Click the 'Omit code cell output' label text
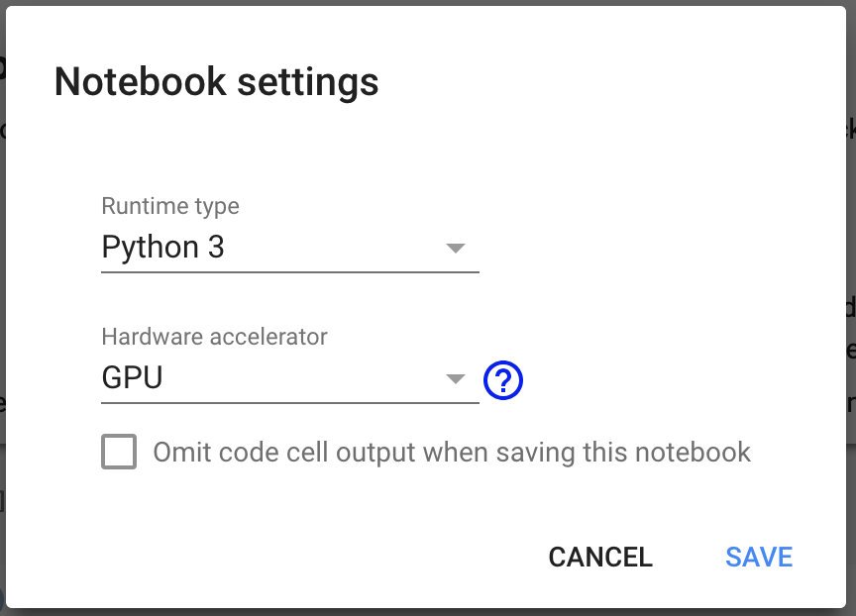This screenshot has width=856, height=616. (x=452, y=453)
